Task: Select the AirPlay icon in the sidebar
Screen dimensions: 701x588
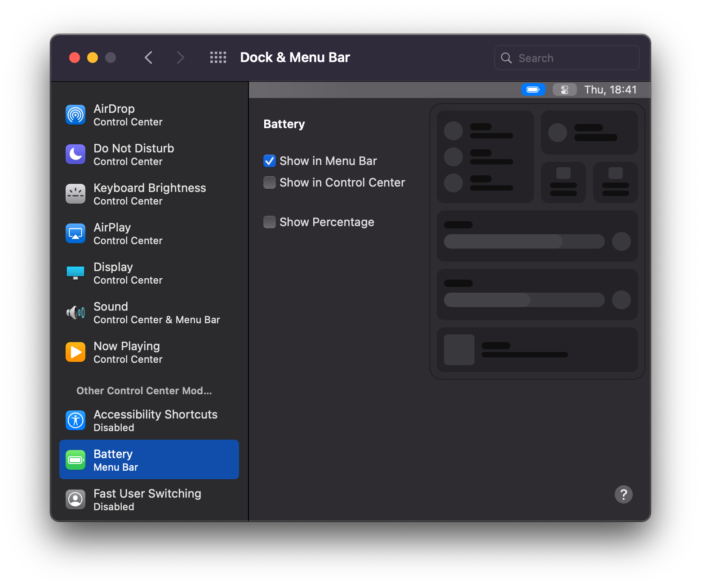Action: click(75, 233)
